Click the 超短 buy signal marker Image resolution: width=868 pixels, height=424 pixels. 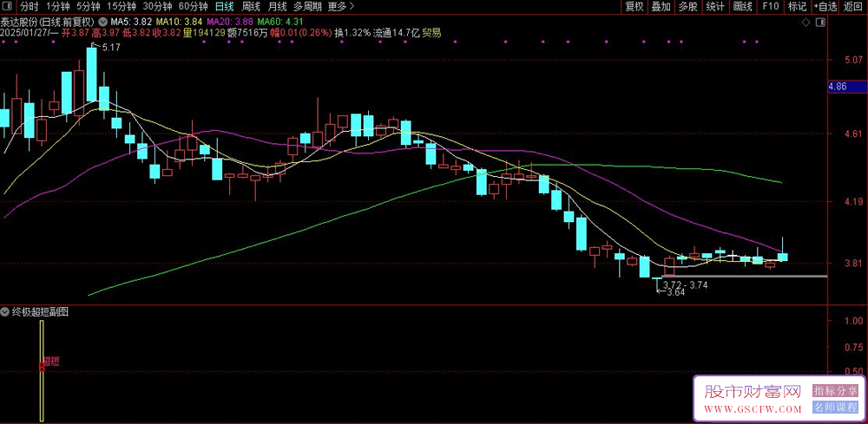coord(51,361)
